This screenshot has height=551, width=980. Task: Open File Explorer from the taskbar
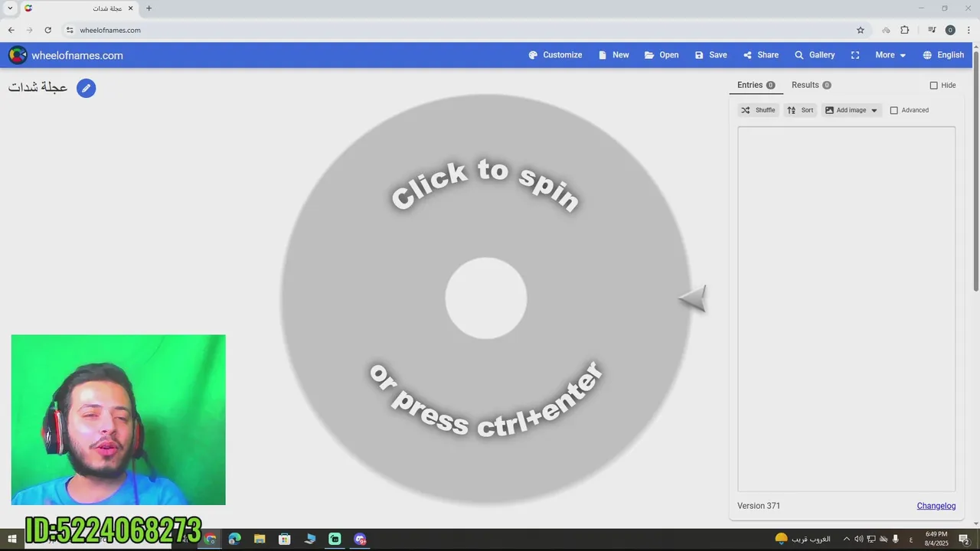coord(260,539)
